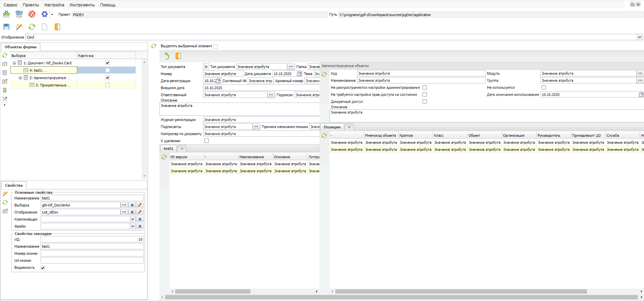
Task: Toggle Карточка checkbox for 4: test1 row
Action: [107, 70]
